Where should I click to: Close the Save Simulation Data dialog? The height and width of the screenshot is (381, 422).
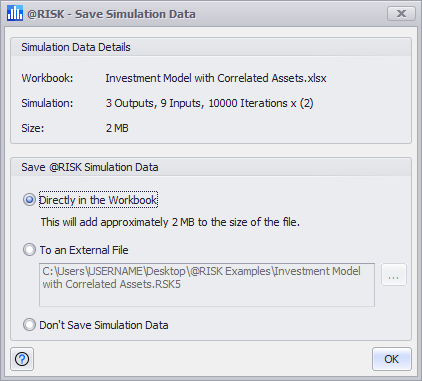(401, 13)
